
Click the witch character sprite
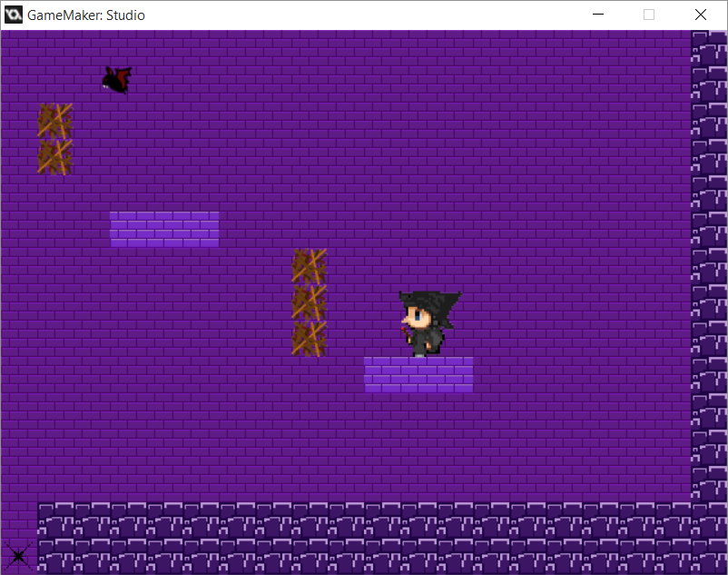[x=429, y=323]
